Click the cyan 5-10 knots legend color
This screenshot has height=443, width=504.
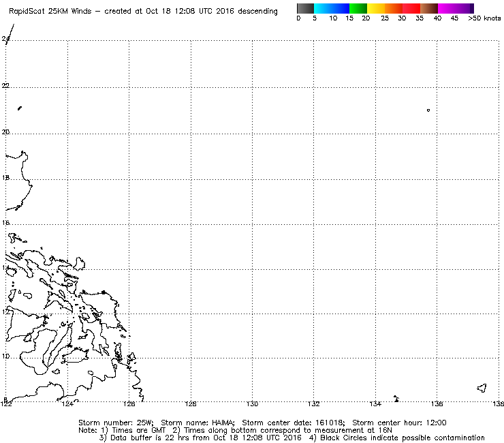coord(322,8)
